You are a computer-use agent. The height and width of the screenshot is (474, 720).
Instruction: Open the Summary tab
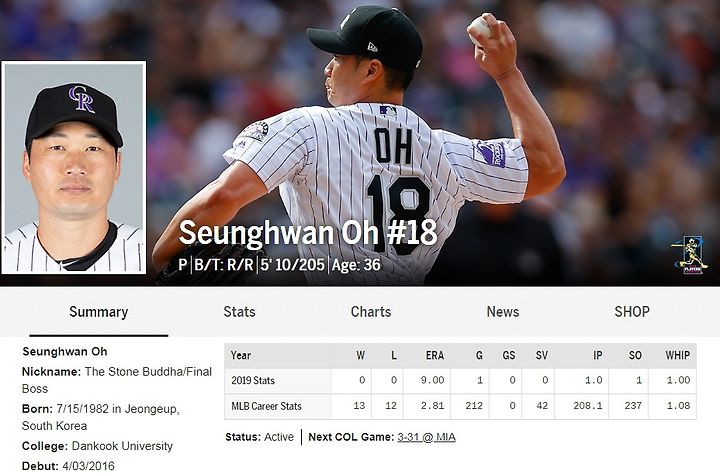99,312
